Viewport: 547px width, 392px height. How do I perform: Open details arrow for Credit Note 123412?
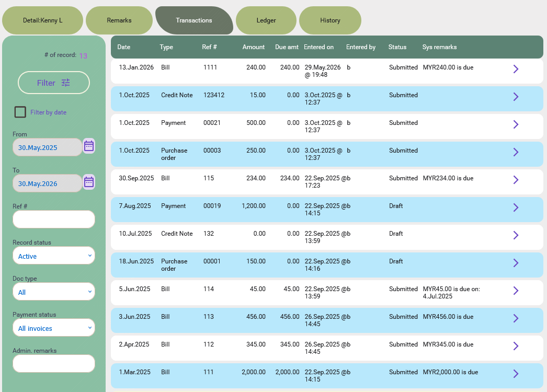point(516,97)
